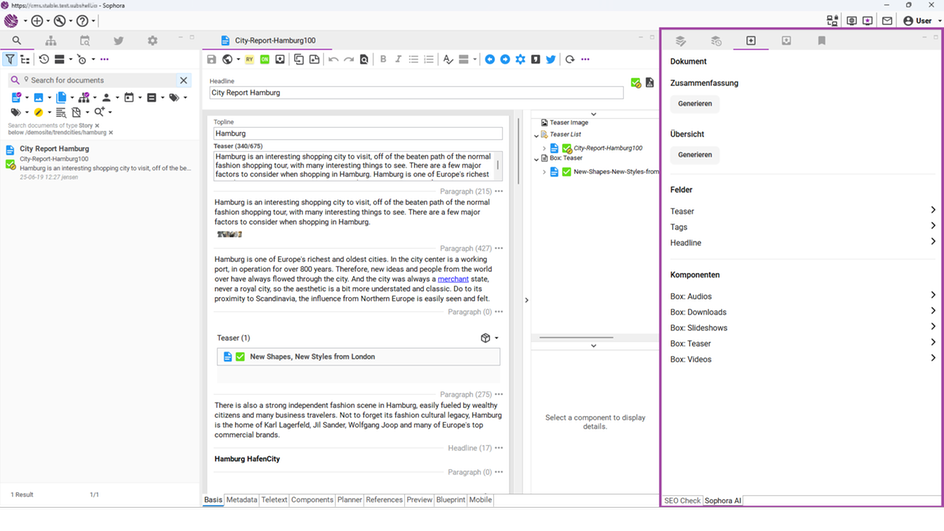Open the Twitter tab in left panel
The height and width of the screenshot is (531, 944).
[119, 40]
